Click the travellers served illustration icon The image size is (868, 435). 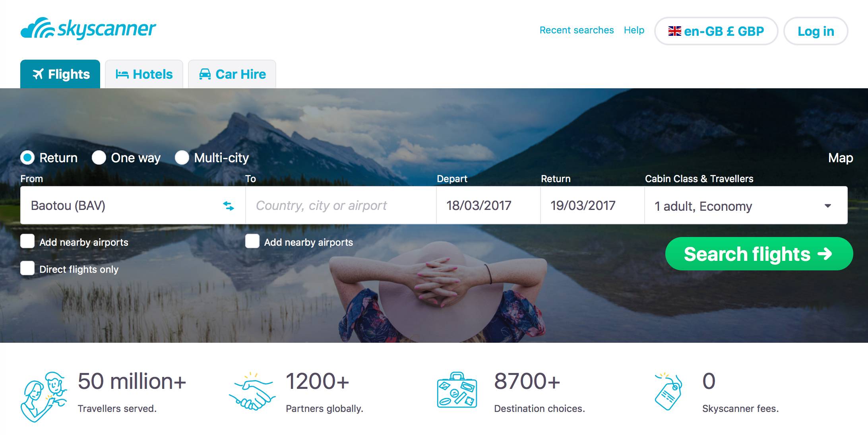[44, 396]
